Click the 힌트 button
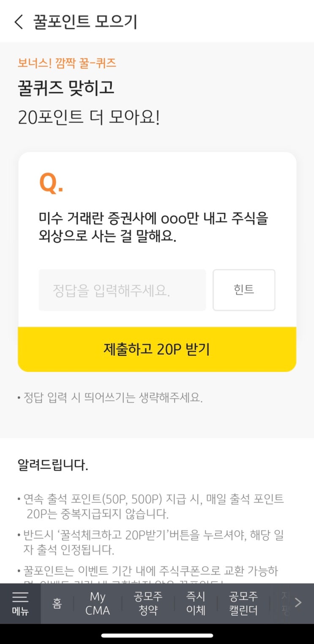 coord(244,290)
